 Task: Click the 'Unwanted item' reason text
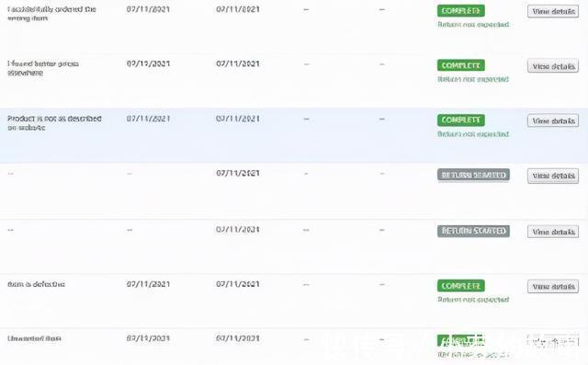click(34, 338)
